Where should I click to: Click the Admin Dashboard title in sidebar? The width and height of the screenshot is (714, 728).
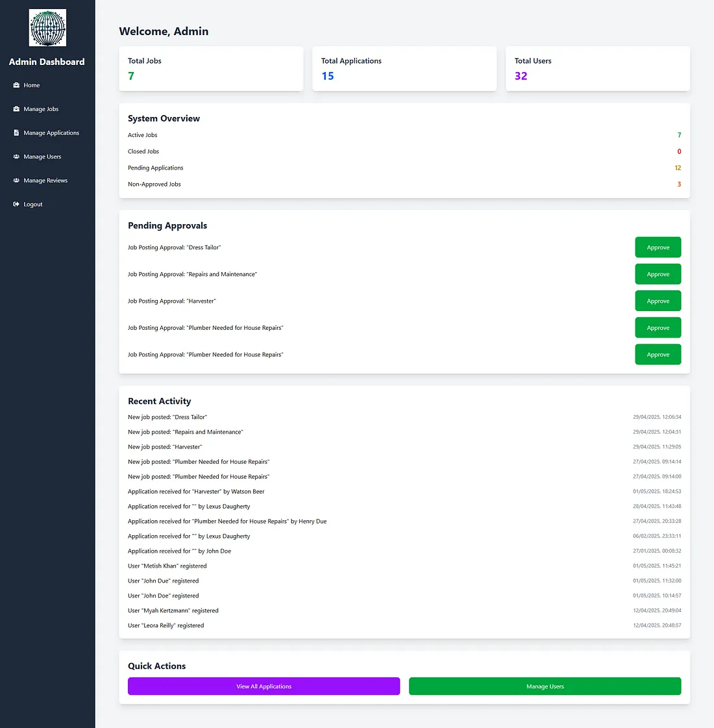[x=47, y=62]
